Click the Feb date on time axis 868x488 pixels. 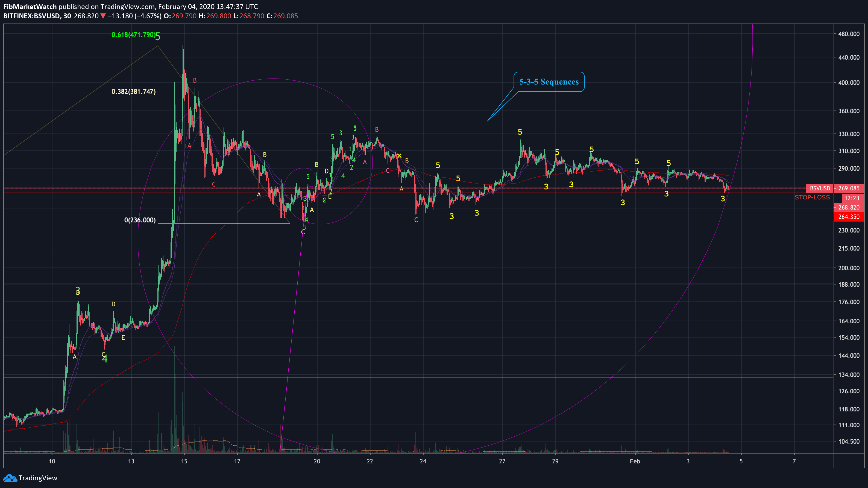635,461
